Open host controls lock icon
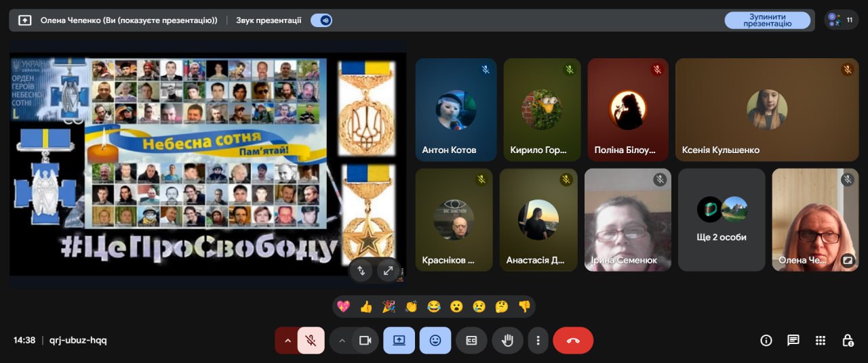 [x=847, y=341]
